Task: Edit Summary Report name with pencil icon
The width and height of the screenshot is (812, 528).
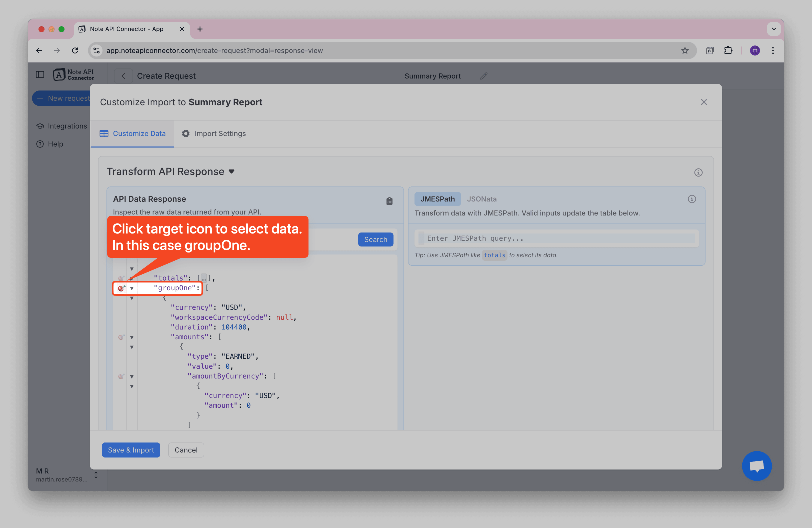Action: pyautogui.click(x=483, y=76)
